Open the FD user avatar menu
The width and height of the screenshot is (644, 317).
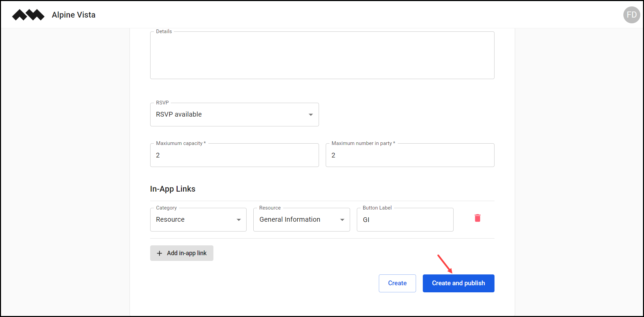click(631, 15)
